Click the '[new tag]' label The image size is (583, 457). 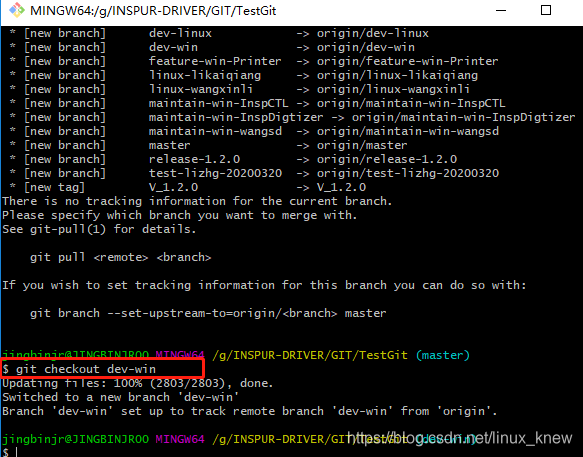[54, 187]
